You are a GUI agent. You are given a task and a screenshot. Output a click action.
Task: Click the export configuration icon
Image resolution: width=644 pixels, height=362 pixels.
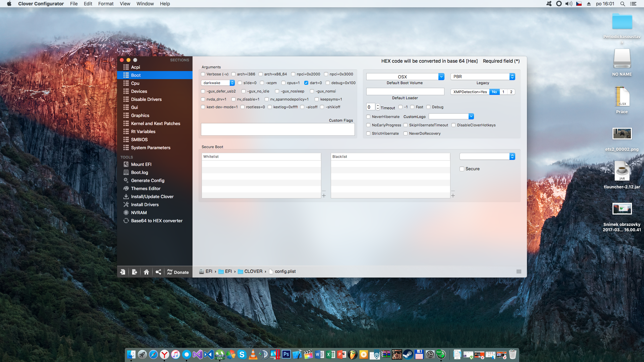click(135, 272)
